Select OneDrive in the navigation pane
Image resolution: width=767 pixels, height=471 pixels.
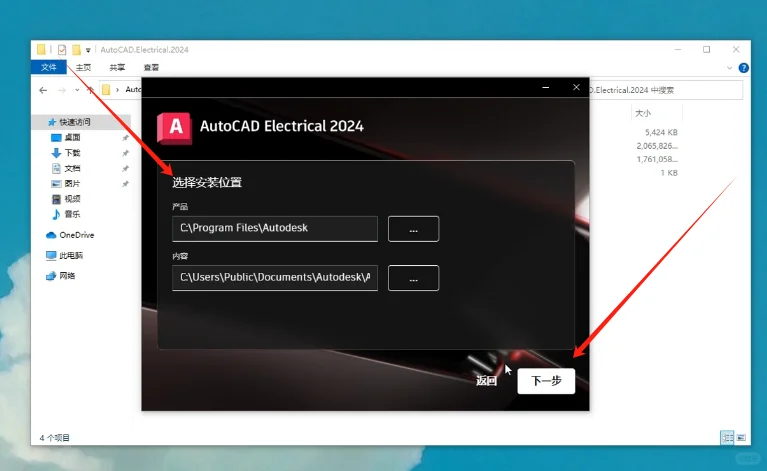coord(76,235)
